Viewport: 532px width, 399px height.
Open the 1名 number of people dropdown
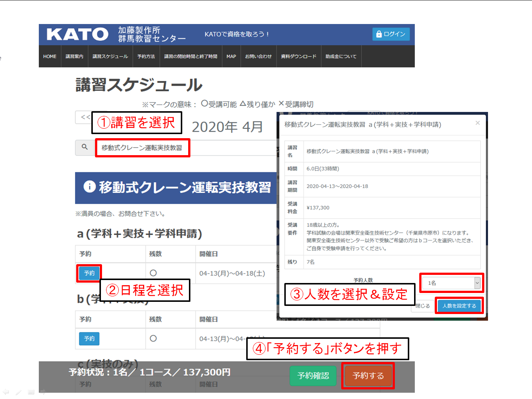[451, 283]
